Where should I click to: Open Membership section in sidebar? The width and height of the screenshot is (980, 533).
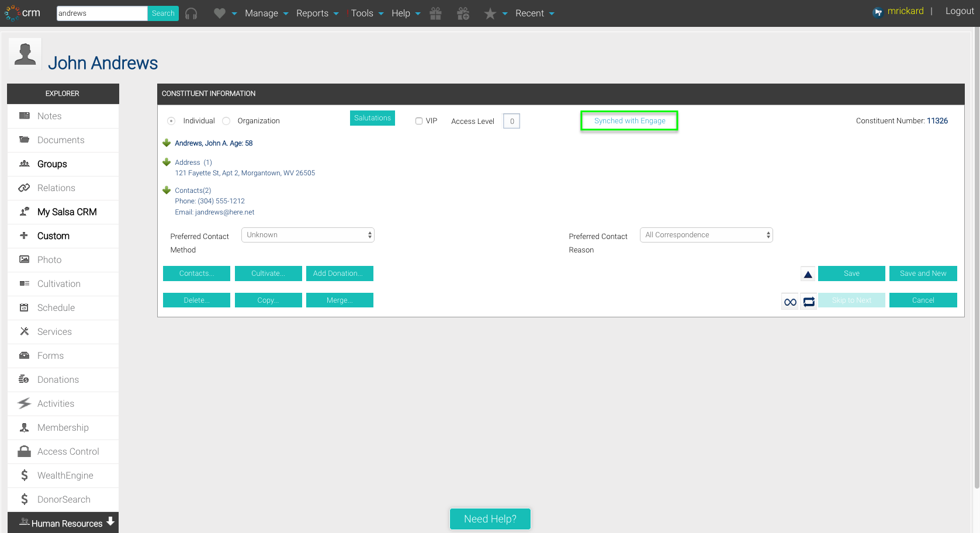(63, 428)
